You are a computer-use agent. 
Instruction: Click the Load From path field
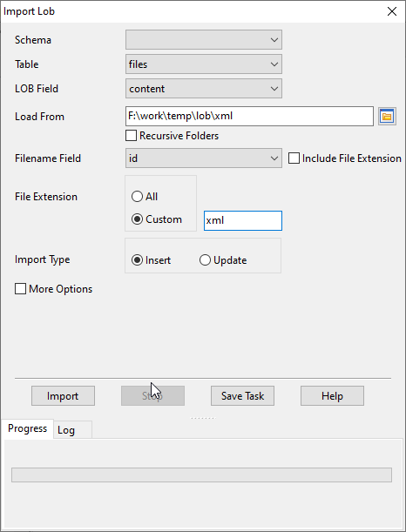(x=249, y=117)
